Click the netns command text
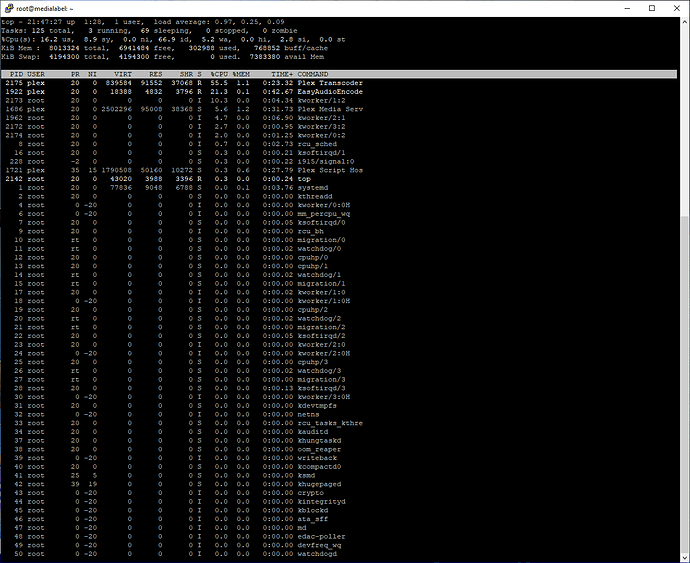Image resolution: width=690 pixels, height=563 pixels. 308,415
